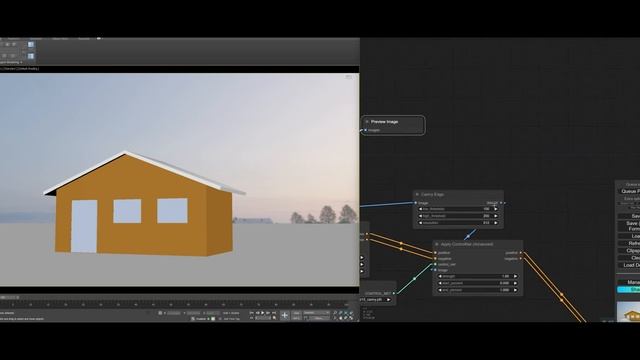This screenshot has width=640, height=360.
Task: Click the Apply ControlNet positive input socket
Action: (436, 253)
